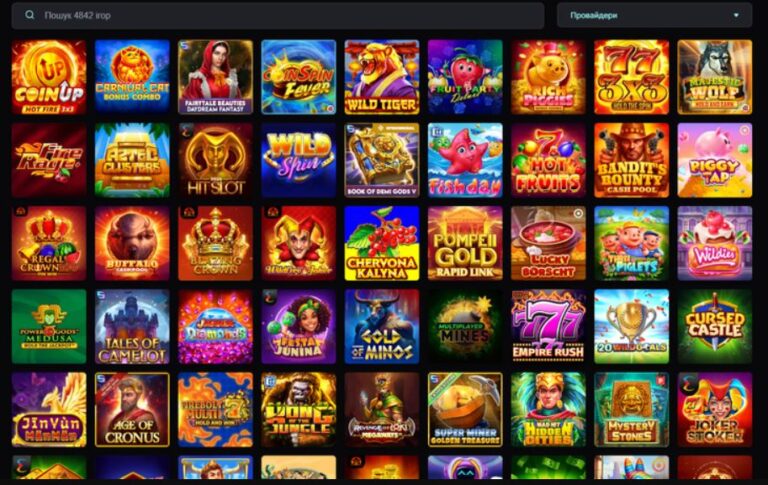This screenshot has width=768, height=485.
Task: Launch the Piggy Tap game
Action: 715,160
